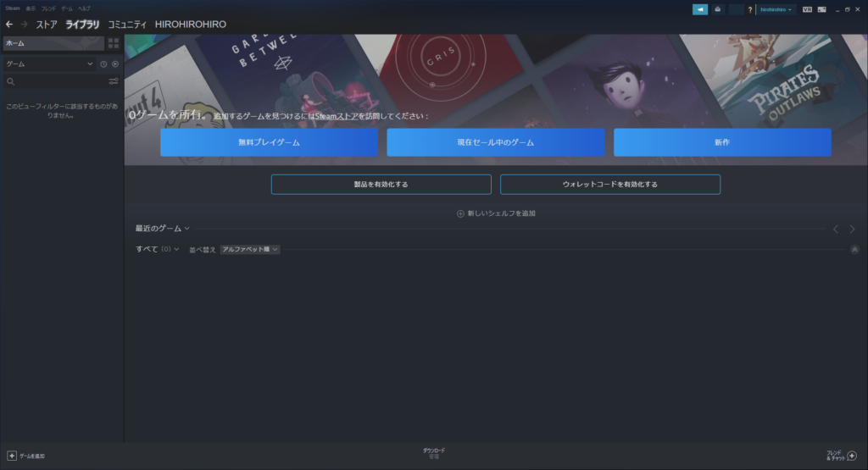Expand すべて shelf options chevron
Viewport: 868px width, 470px height.
176,249
